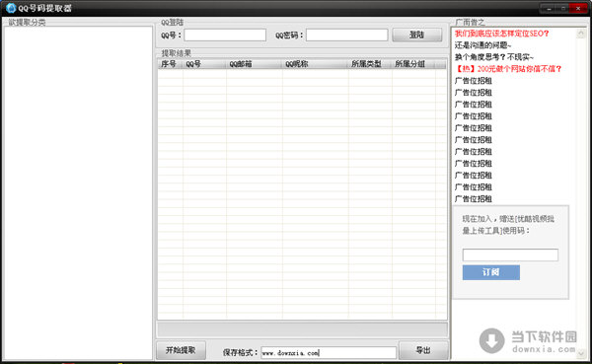
Task: Sort by the QQ邮箱 column header
Action: [x=255, y=64]
